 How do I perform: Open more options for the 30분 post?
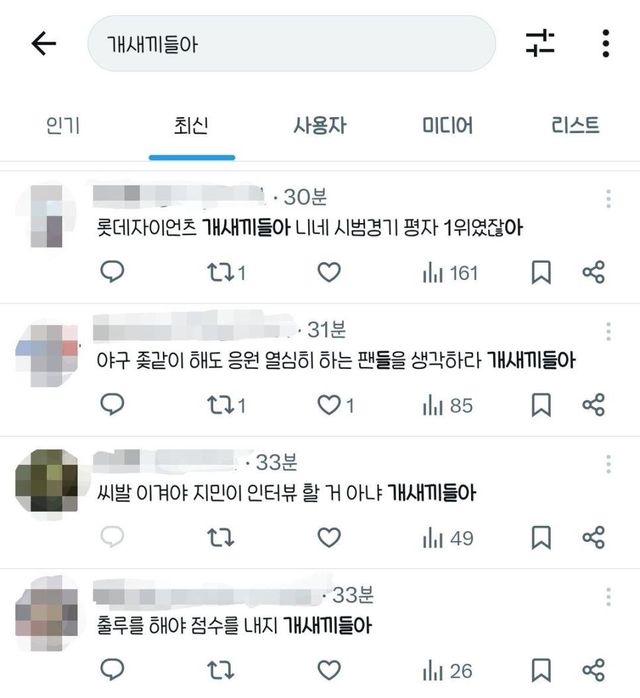[x=608, y=199]
